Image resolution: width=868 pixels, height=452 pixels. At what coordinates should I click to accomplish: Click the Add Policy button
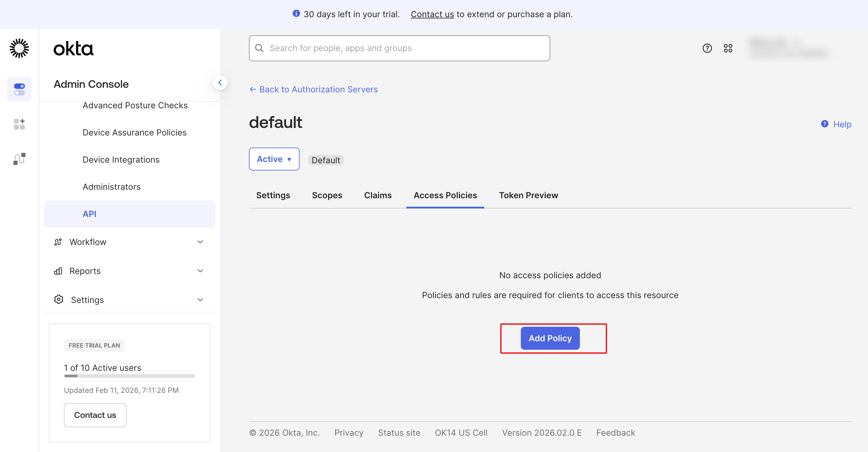click(x=550, y=338)
